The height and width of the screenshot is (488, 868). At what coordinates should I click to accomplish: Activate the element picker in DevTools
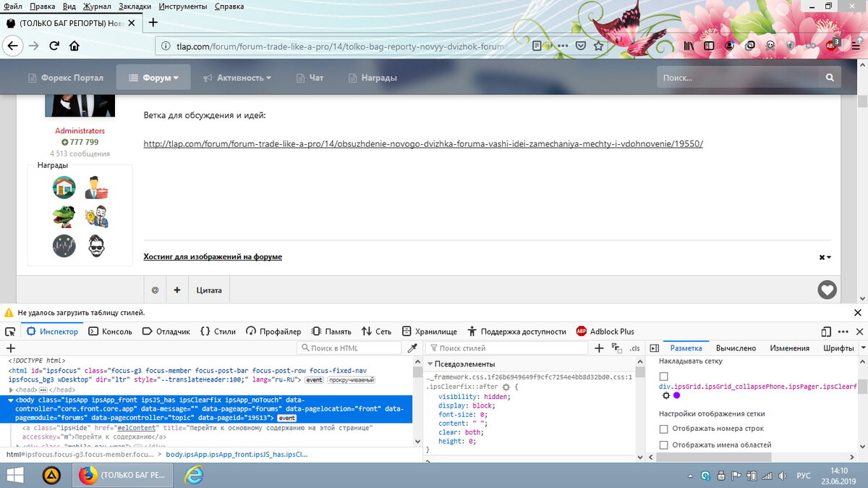coord(10,332)
